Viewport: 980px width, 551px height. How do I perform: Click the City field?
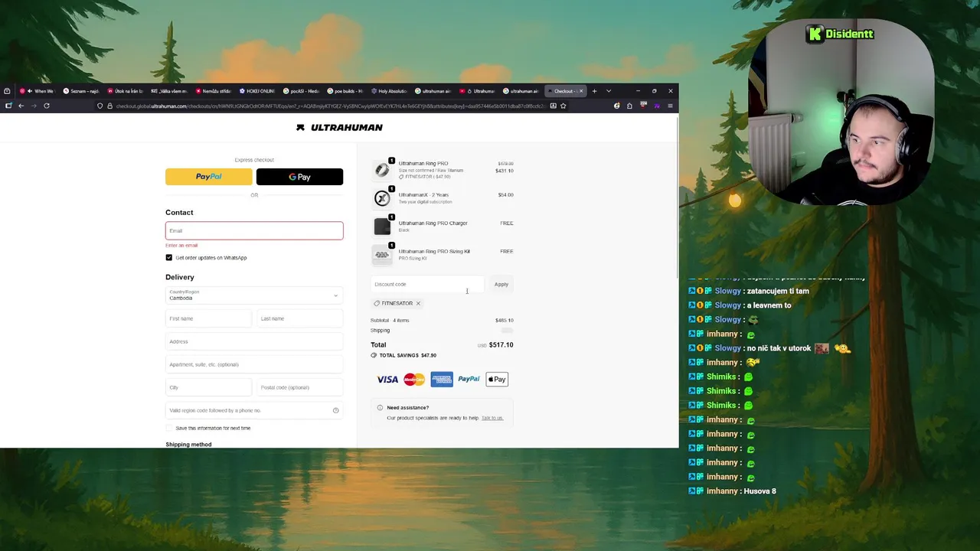click(208, 387)
